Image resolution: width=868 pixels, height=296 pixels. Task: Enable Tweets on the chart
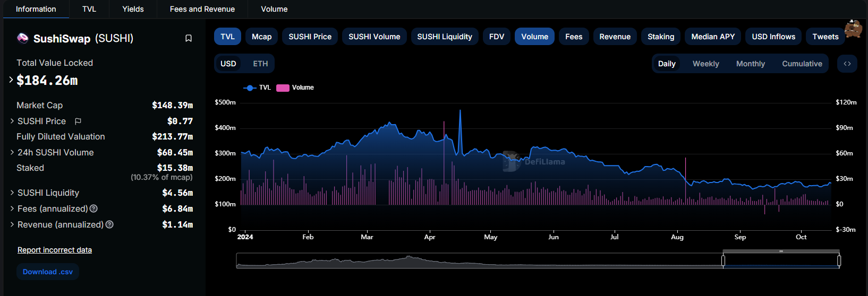(825, 37)
